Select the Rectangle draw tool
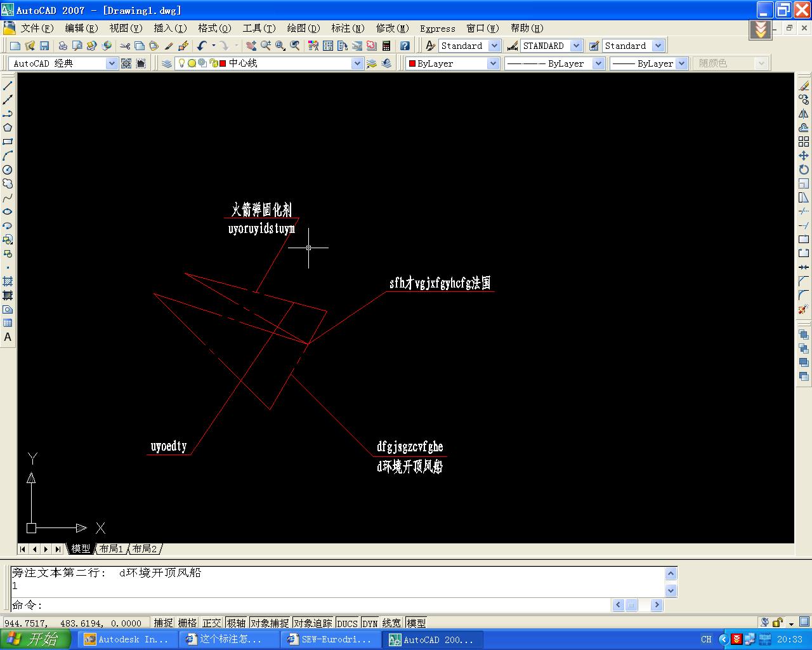 point(8,142)
